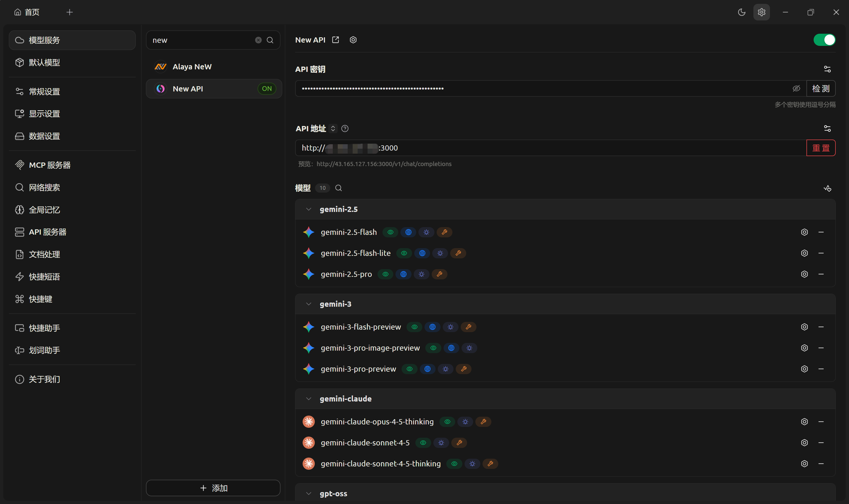Toggle API address type selector arrows
The width and height of the screenshot is (849, 504).
(x=333, y=128)
